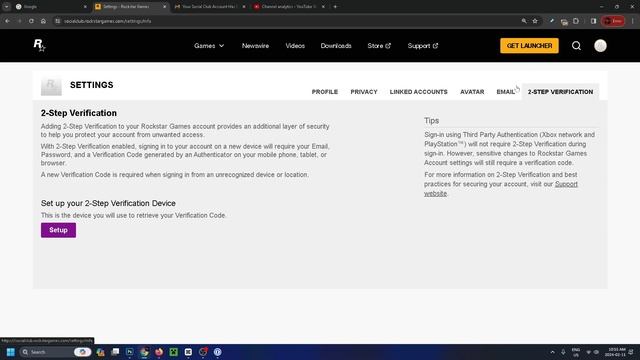Open a new browser tab with plus
Viewport: 640px width, 360px height.
[x=335, y=7]
